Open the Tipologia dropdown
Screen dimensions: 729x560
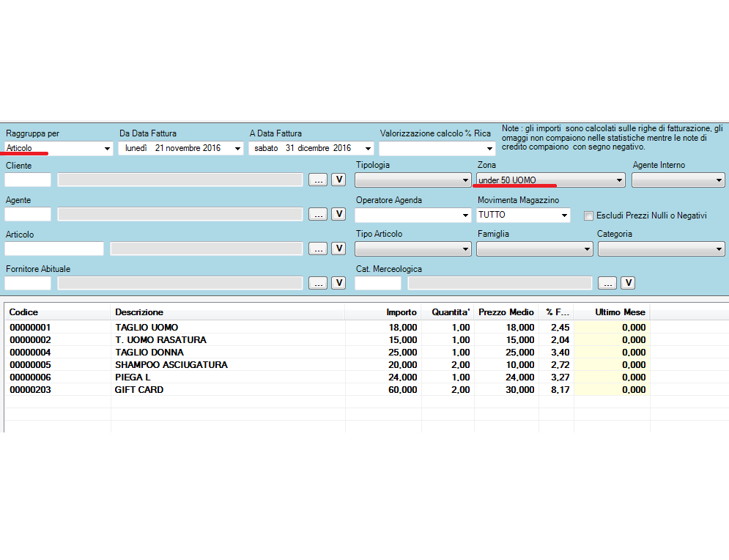coord(467,180)
